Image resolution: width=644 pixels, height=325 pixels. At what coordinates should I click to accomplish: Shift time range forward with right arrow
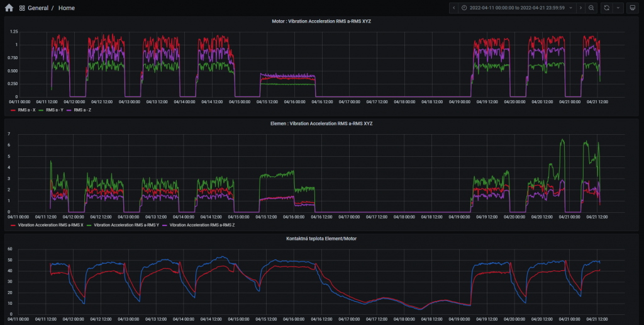tap(580, 8)
